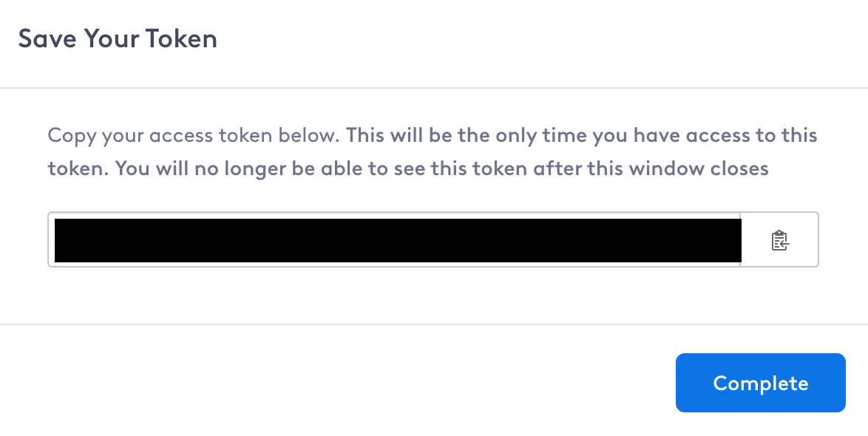This screenshot has height=436, width=868.
Task: Click the word 'Save' in the heading
Action: [x=47, y=38]
